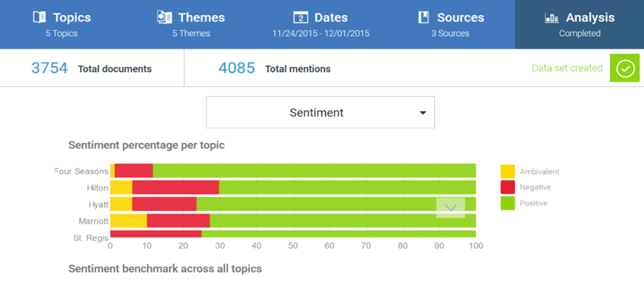Click the 3754 total documents count
The image size is (644, 282).
tap(49, 68)
